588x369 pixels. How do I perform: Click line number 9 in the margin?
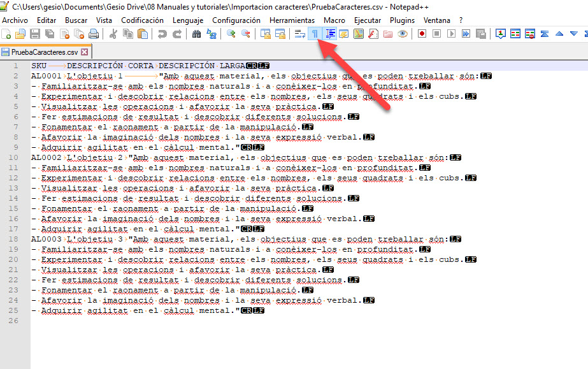pos(16,147)
